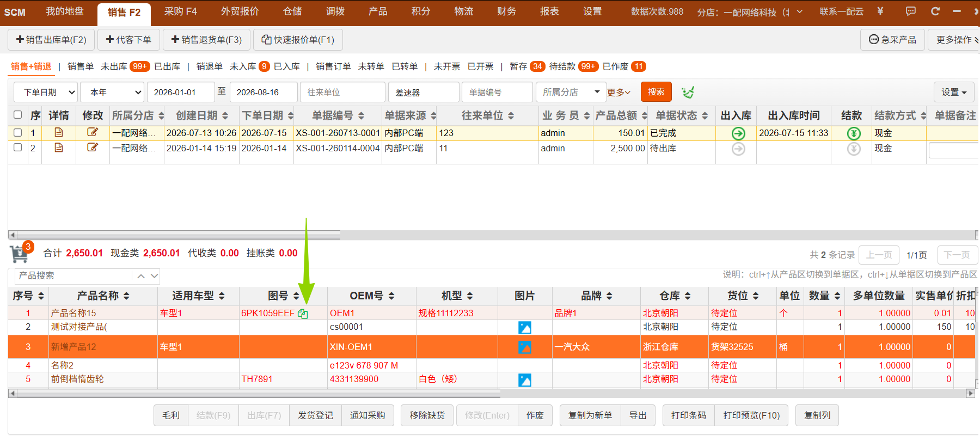The height and width of the screenshot is (436, 980).
Task: Click the refresh icon in top bar
Action: pyautogui.click(x=935, y=11)
